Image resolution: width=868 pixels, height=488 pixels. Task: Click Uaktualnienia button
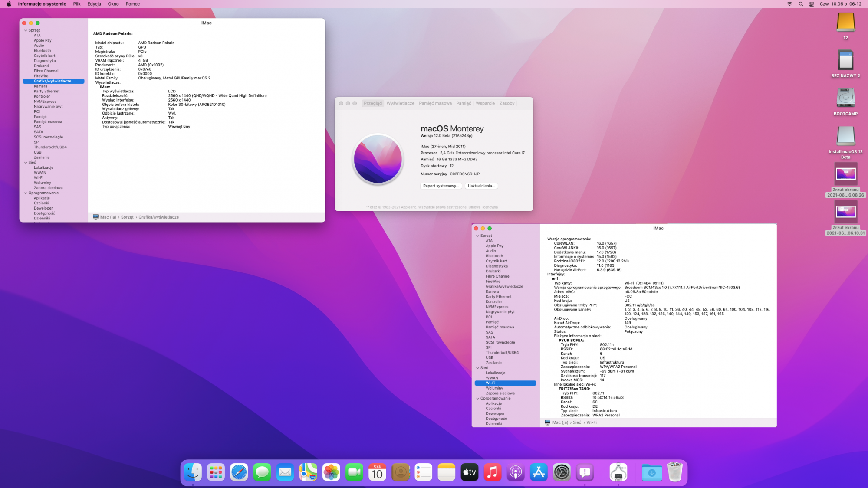point(481,186)
